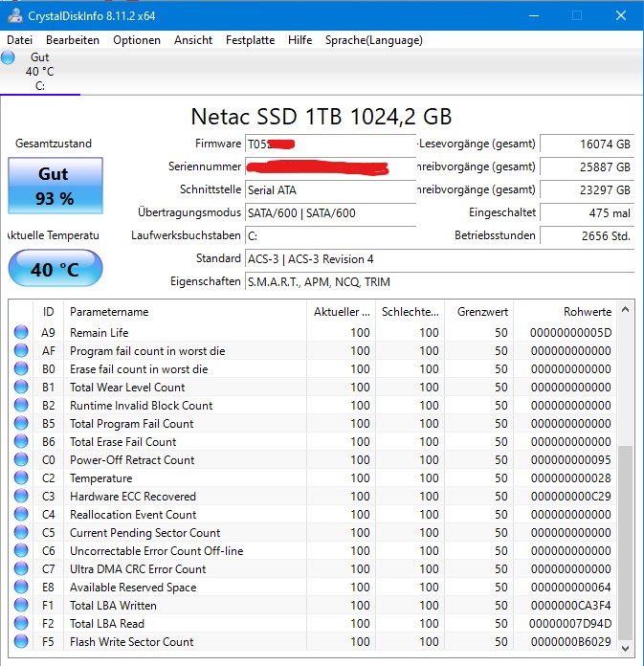This screenshot has width=644, height=666.
Task: Click the write total value 23297 GB
Action: point(588,189)
